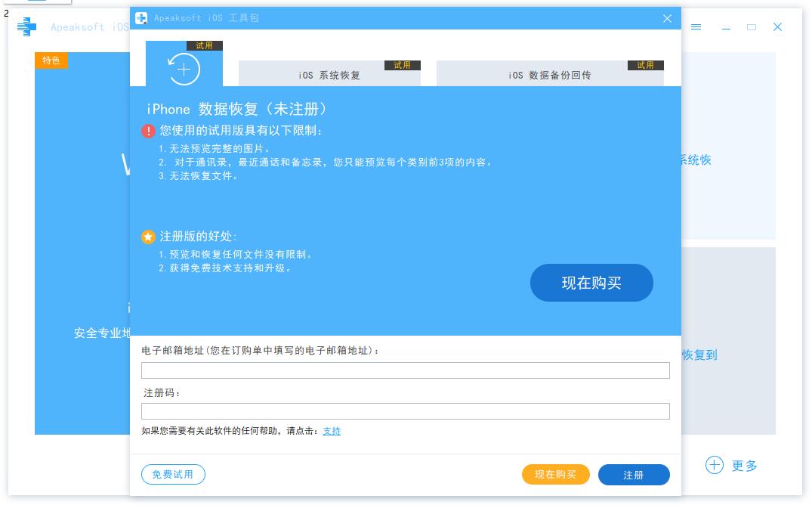Image resolution: width=812 pixels, height=505 pixels.
Task: Click the 试用 badge on iOS 数据备份回传 tab
Action: coord(645,65)
